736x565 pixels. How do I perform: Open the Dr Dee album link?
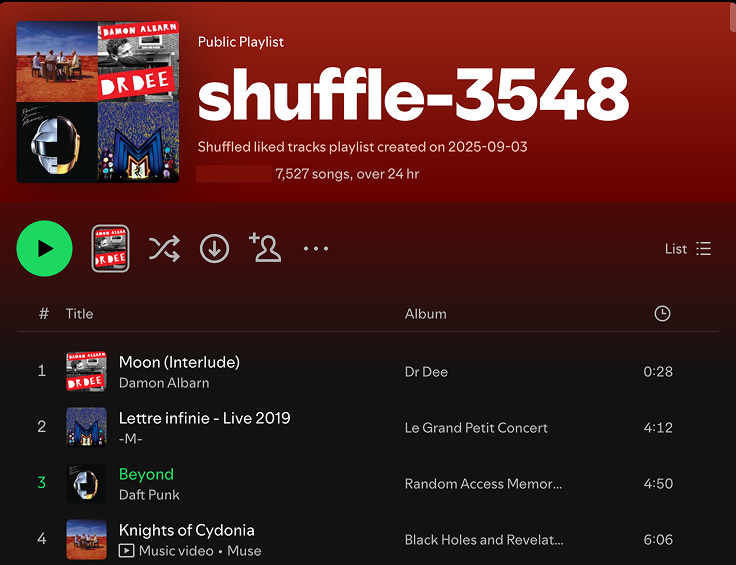pyautogui.click(x=426, y=372)
